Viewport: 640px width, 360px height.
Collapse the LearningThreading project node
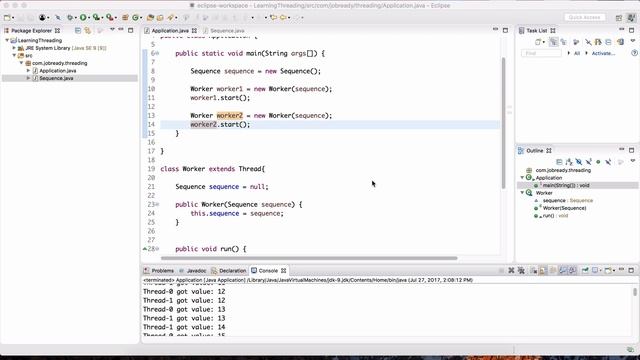(7, 40)
